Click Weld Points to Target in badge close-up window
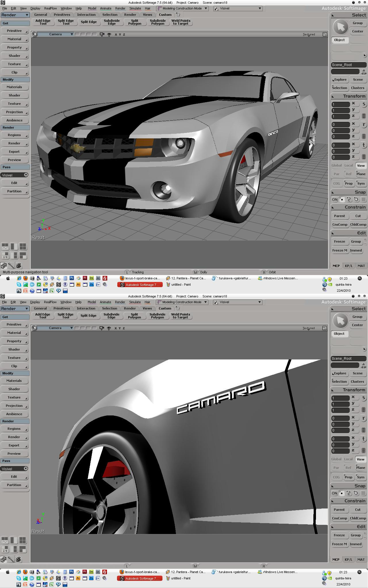Viewport: 368px width, 588px height. [181, 316]
